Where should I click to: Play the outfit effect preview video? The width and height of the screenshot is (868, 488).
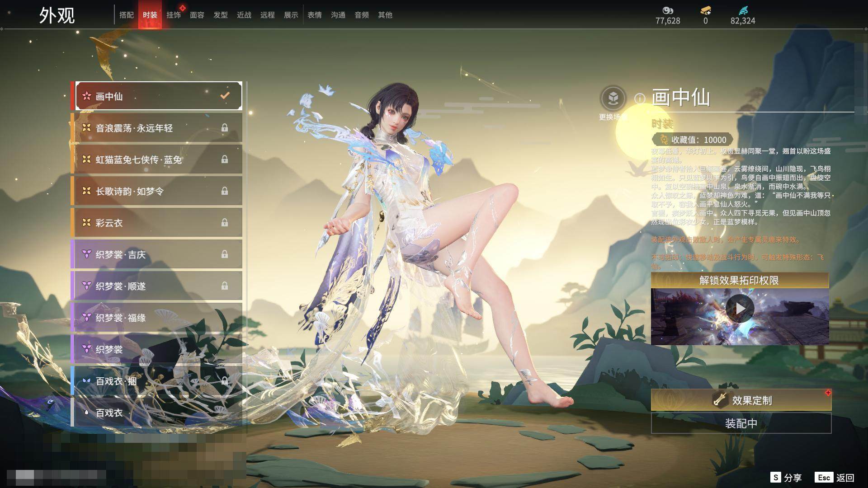[x=740, y=308]
